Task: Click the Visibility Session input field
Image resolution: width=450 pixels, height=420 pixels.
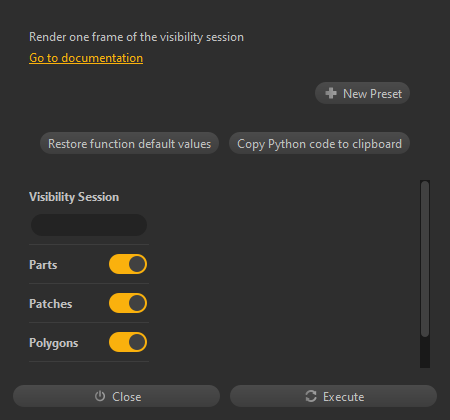Action: (89, 225)
